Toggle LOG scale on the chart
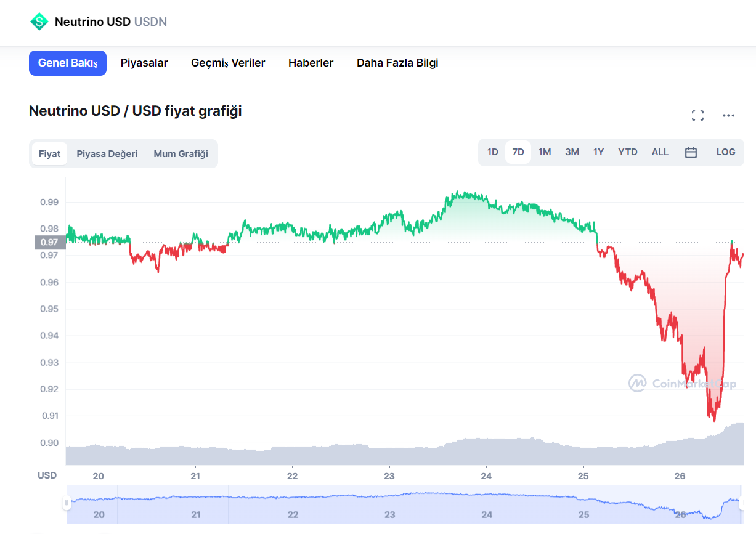Viewport: 756px width, 534px height. pos(725,152)
